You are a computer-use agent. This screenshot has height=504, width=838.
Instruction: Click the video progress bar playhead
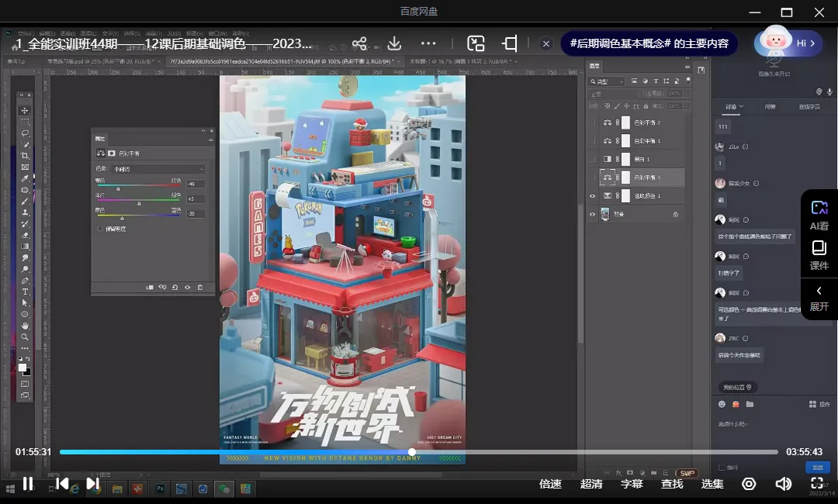click(x=412, y=452)
